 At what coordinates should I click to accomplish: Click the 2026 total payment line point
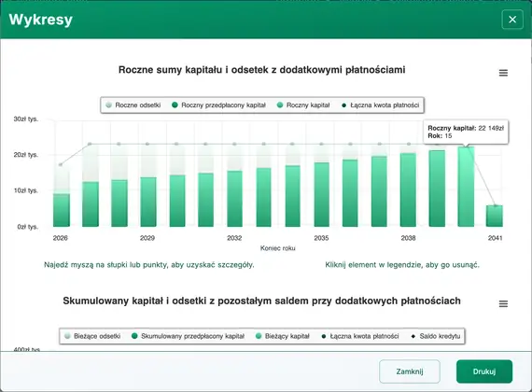[61, 164]
